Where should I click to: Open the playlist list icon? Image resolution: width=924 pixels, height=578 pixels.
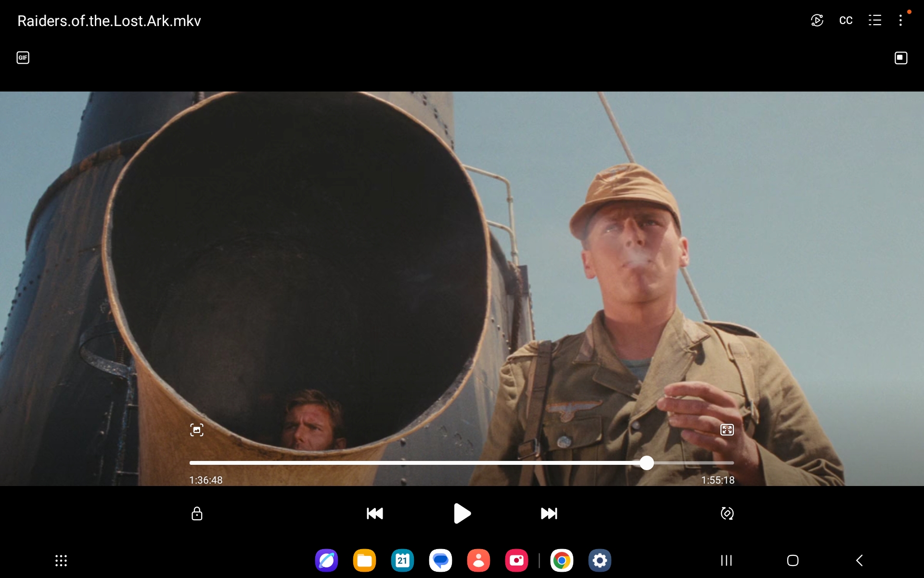(875, 20)
